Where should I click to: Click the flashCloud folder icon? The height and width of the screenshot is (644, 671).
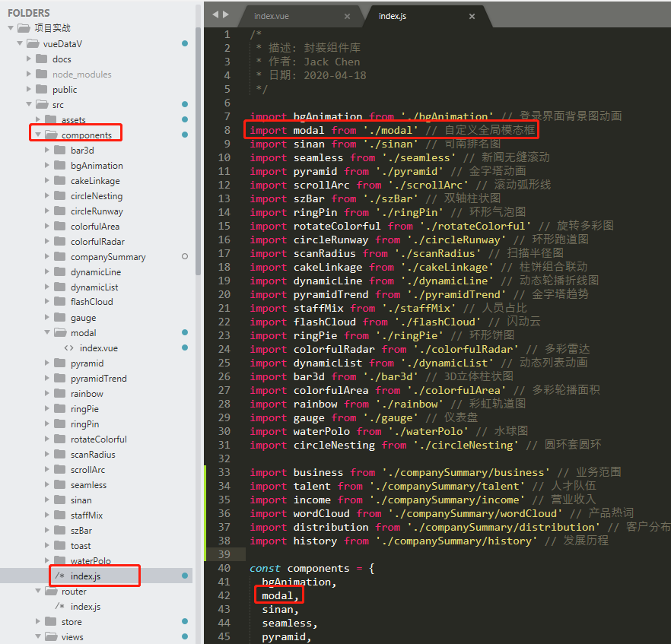click(59, 302)
